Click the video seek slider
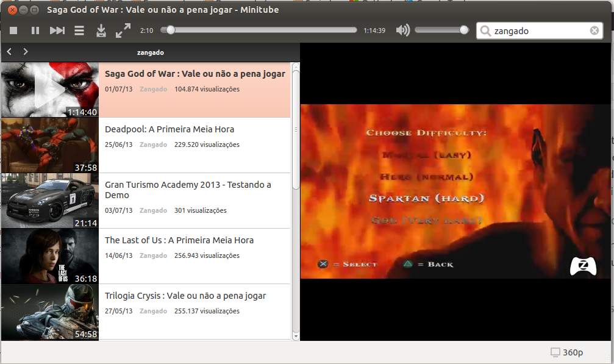 pos(259,30)
